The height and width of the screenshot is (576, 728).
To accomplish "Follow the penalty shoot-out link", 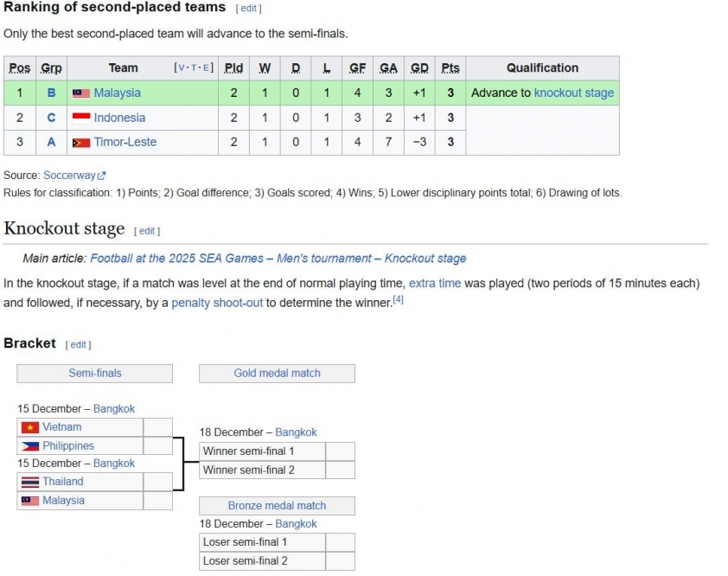I will [217, 303].
